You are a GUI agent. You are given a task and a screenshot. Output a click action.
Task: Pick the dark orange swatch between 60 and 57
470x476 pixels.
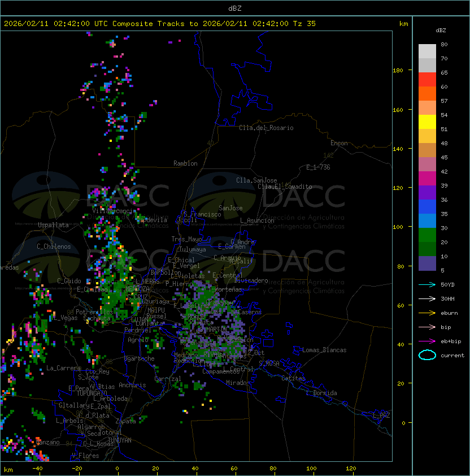(x=427, y=94)
